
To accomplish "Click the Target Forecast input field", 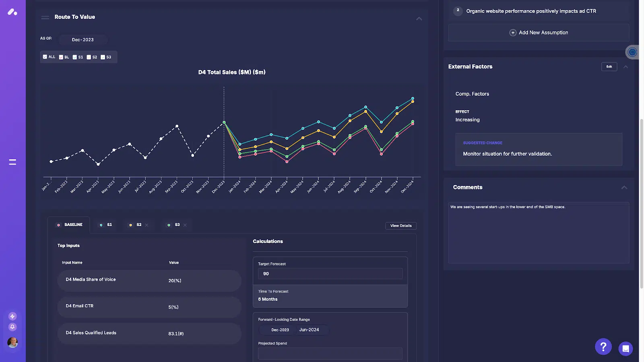I will [x=330, y=274].
